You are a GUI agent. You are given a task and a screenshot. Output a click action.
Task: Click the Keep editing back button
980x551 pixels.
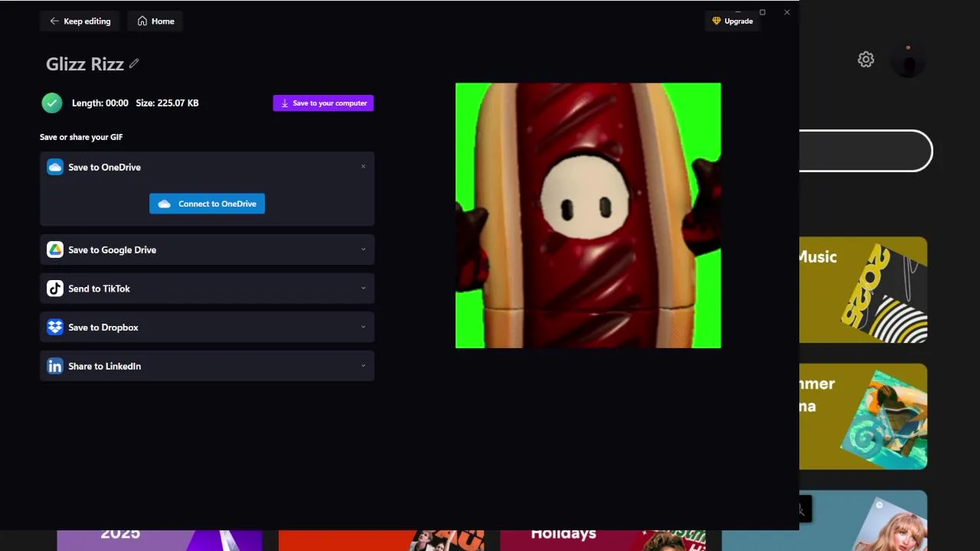coord(80,21)
